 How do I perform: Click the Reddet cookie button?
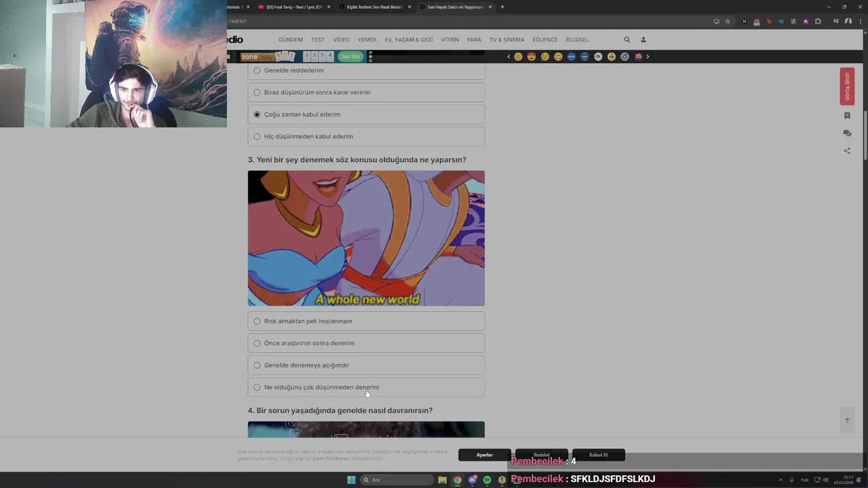point(541,455)
